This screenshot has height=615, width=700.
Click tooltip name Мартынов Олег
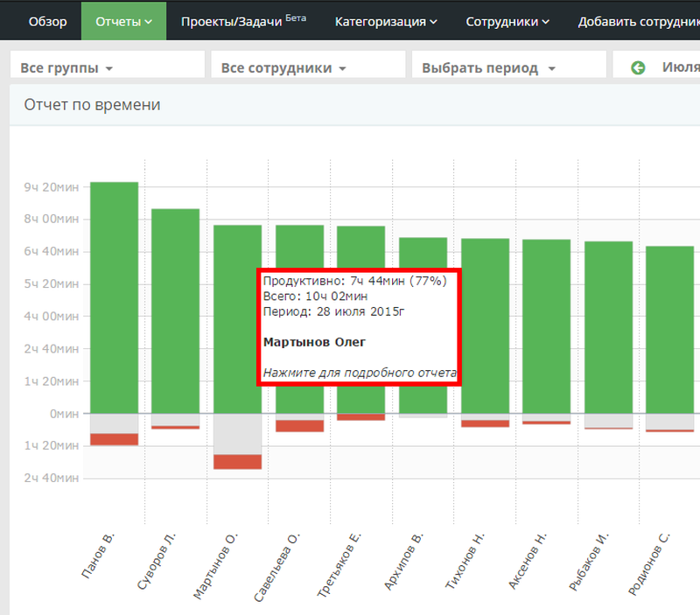(x=314, y=342)
